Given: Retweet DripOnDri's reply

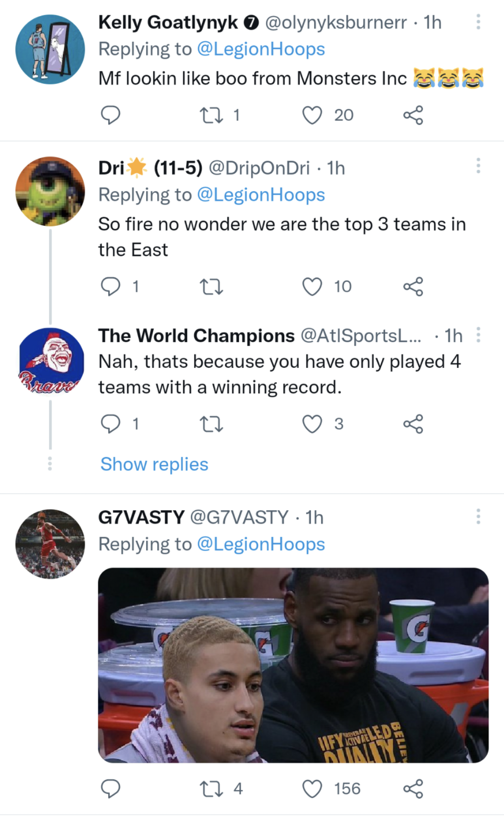Looking at the screenshot, I should [x=211, y=286].
